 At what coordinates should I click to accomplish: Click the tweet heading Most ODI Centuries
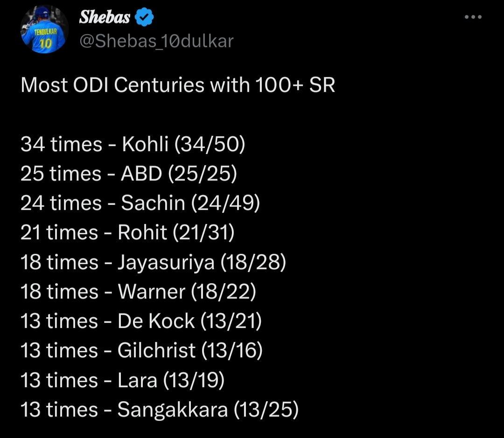[178, 85]
